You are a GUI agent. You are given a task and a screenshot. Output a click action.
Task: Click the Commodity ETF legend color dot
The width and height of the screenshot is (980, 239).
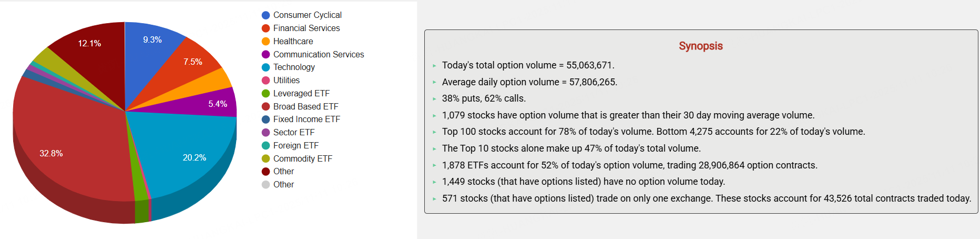tap(266, 158)
